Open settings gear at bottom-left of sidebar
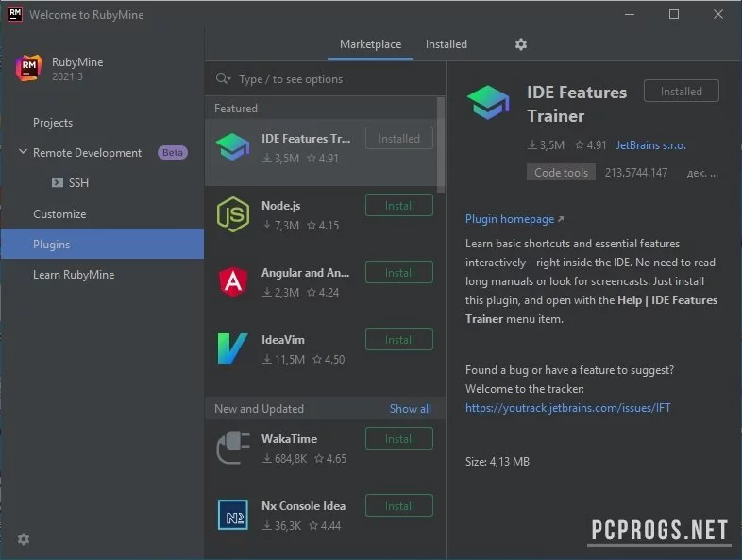The image size is (742, 560). click(24, 539)
